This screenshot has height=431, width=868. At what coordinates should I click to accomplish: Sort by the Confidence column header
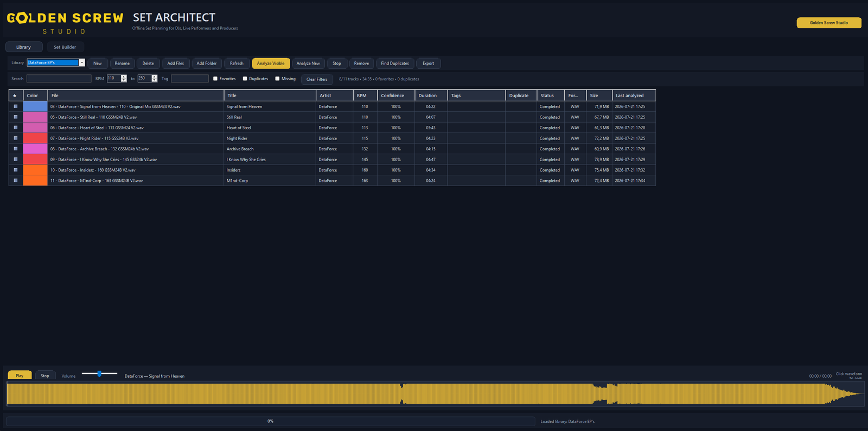396,96
